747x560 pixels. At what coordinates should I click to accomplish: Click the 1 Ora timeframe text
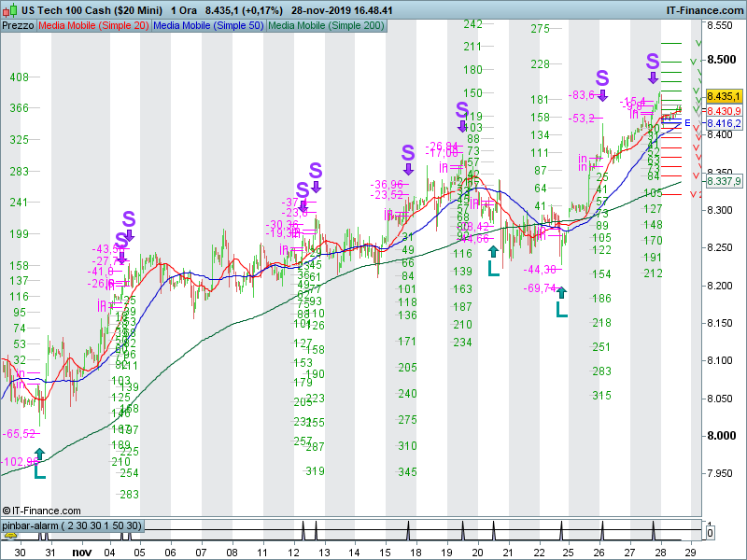tap(184, 10)
